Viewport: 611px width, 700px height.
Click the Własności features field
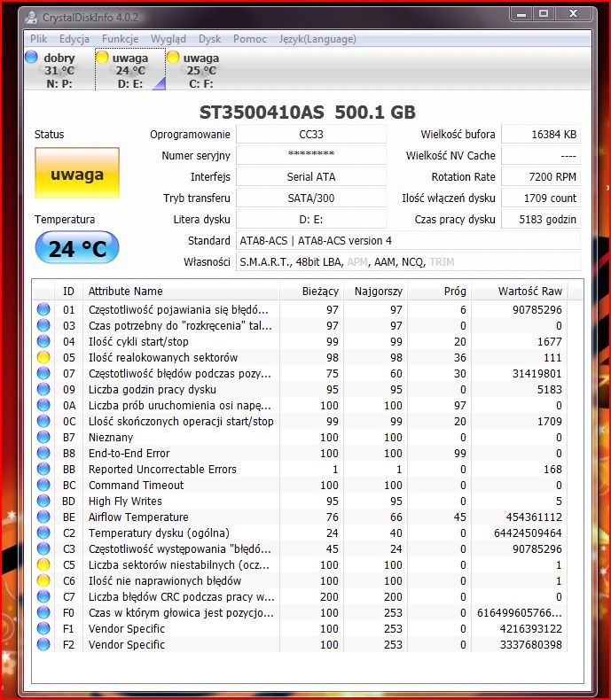(408, 261)
